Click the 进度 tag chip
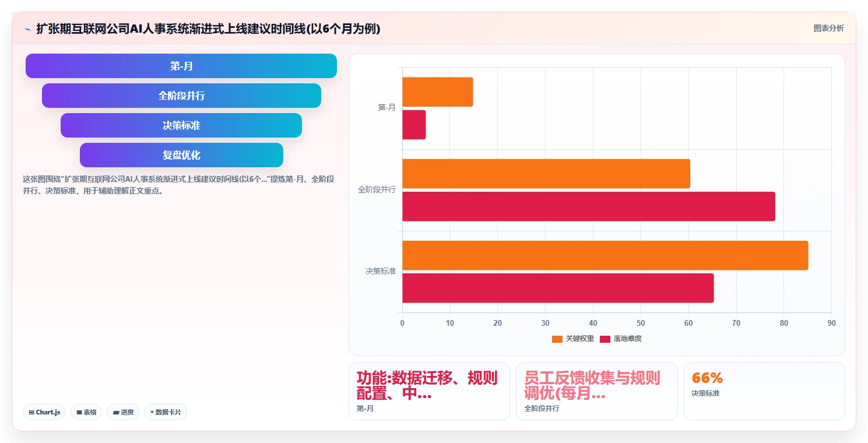The image size is (868, 443). 123,412
